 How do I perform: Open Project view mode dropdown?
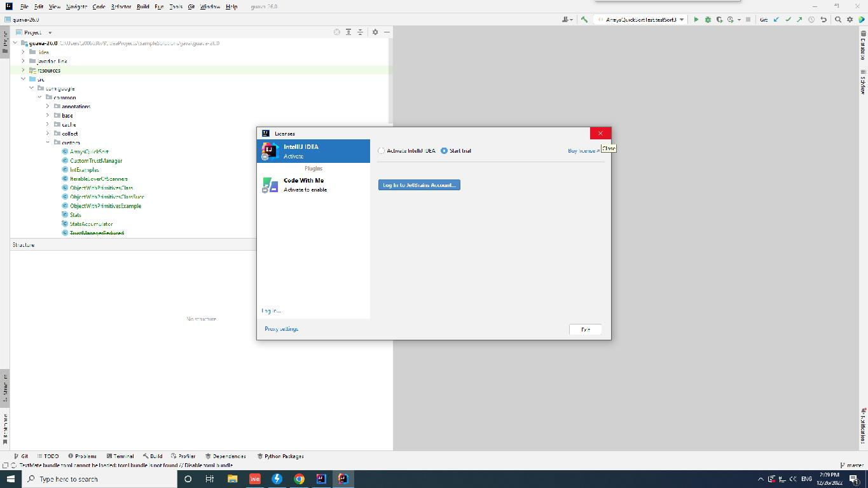tap(34, 32)
